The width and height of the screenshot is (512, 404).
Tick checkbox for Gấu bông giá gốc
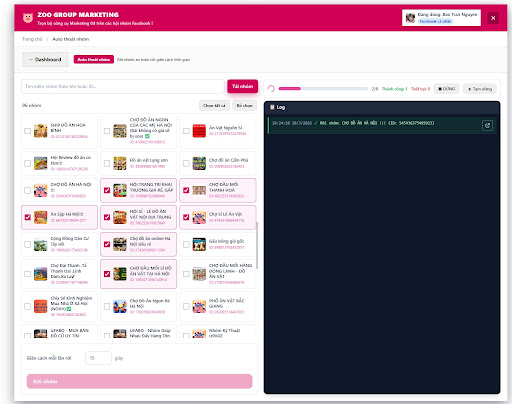coord(186,244)
